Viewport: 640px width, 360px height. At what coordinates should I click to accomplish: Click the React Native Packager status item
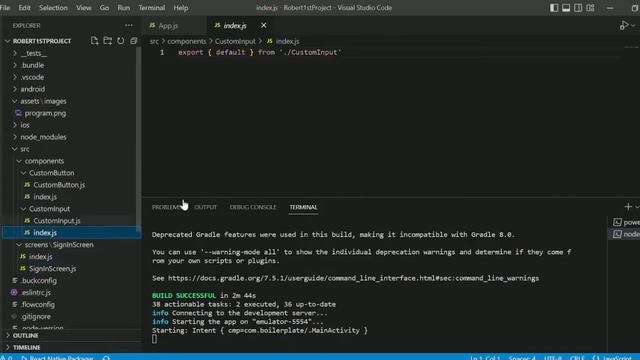tap(57, 357)
